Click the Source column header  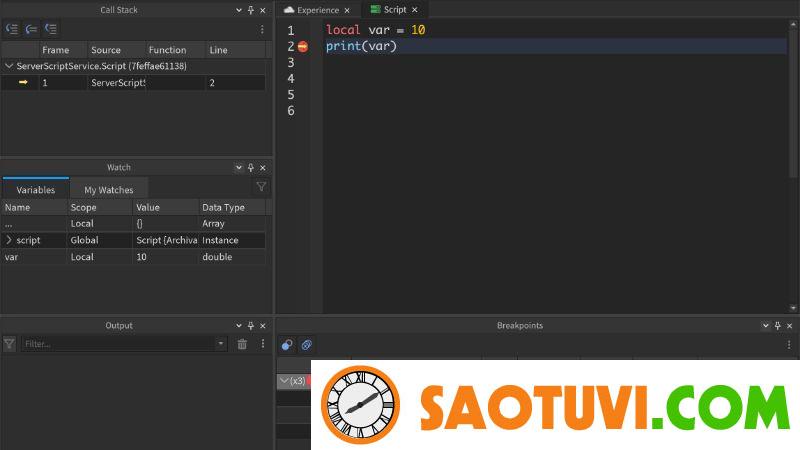(106, 50)
